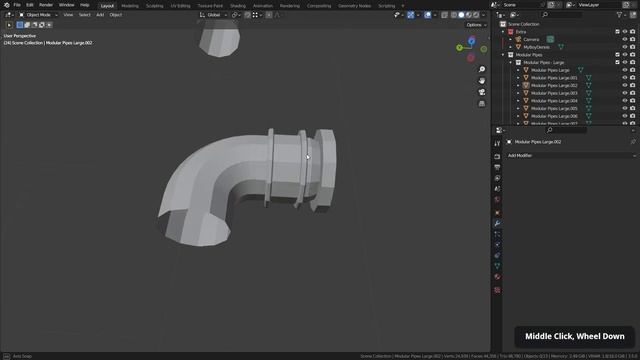Open the Edit menu
This screenshot has height=360, width=640.
tap(30, 5)
